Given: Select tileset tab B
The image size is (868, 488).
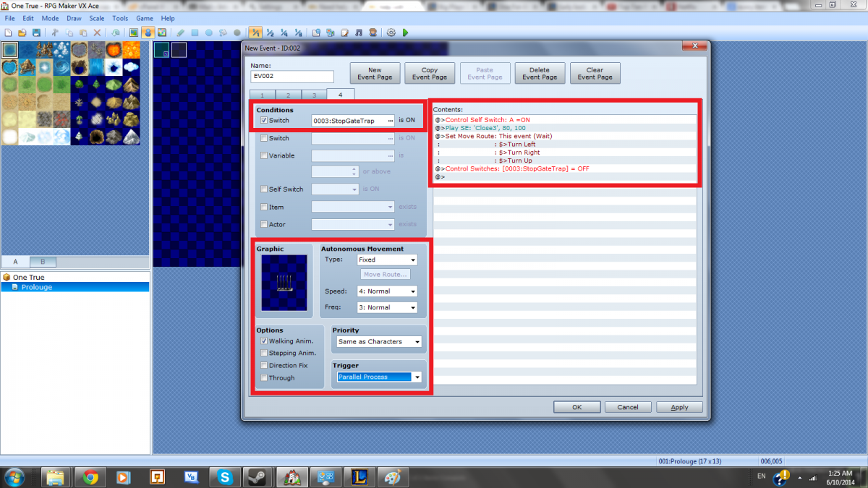Looking at the screenshot, I should (43, 261).
